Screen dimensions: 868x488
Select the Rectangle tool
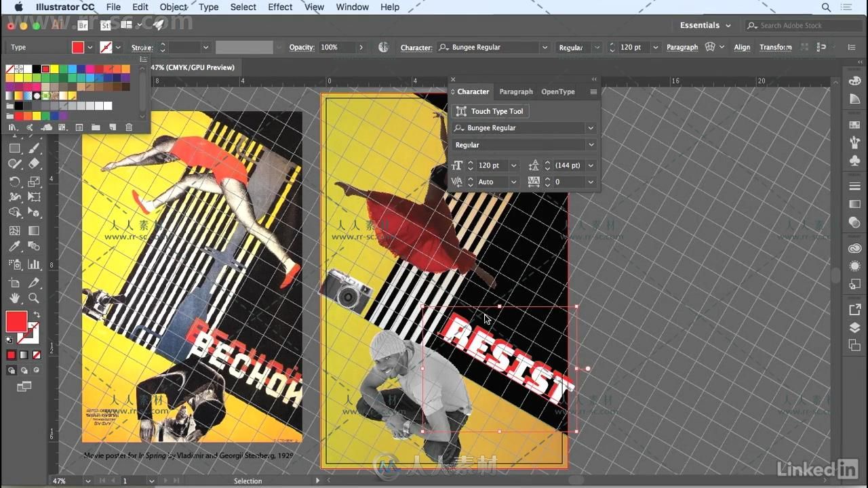14,148
